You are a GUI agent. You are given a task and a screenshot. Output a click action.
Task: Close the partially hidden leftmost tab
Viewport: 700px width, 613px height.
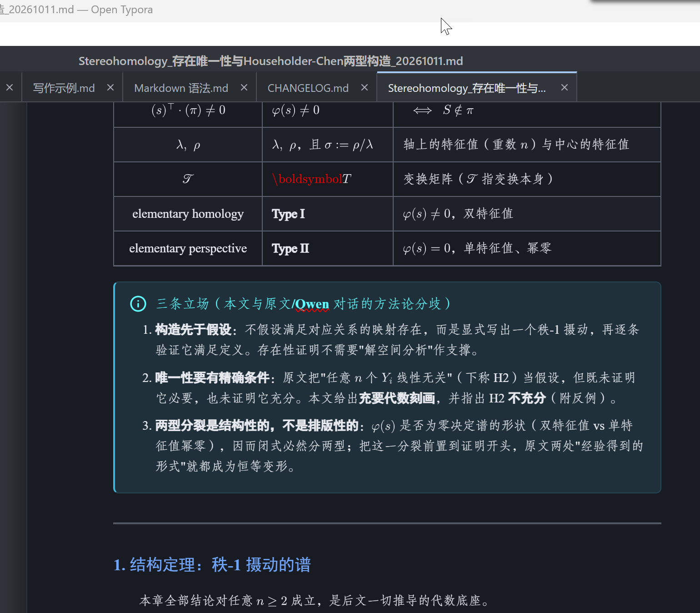(x=10, y=87)
